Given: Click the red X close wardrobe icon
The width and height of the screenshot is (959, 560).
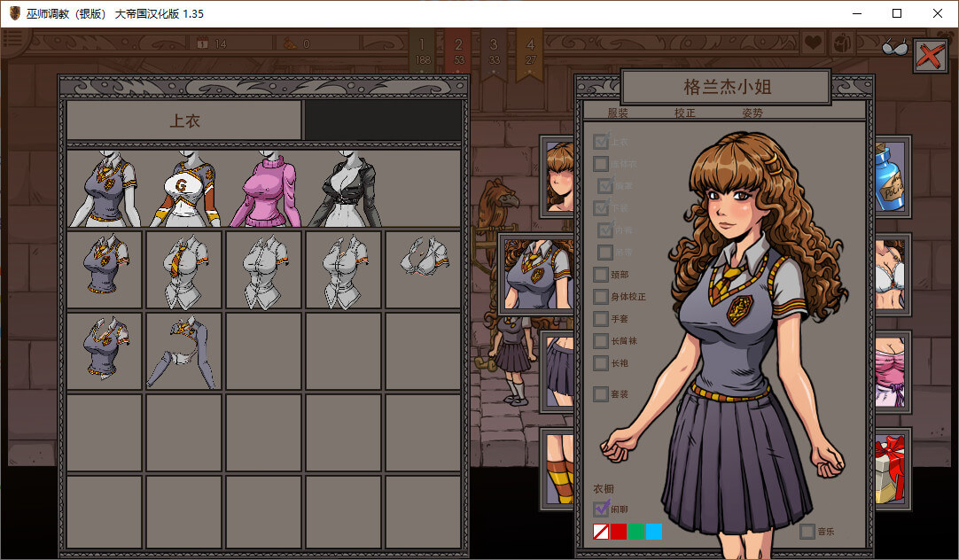Looking at the screenshot, I should click(x=929, y=56).
